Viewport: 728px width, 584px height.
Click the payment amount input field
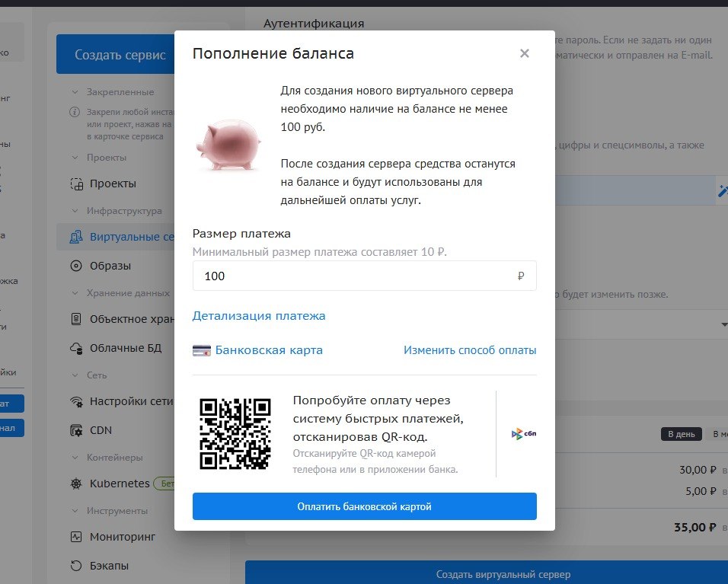pos(365,276)
